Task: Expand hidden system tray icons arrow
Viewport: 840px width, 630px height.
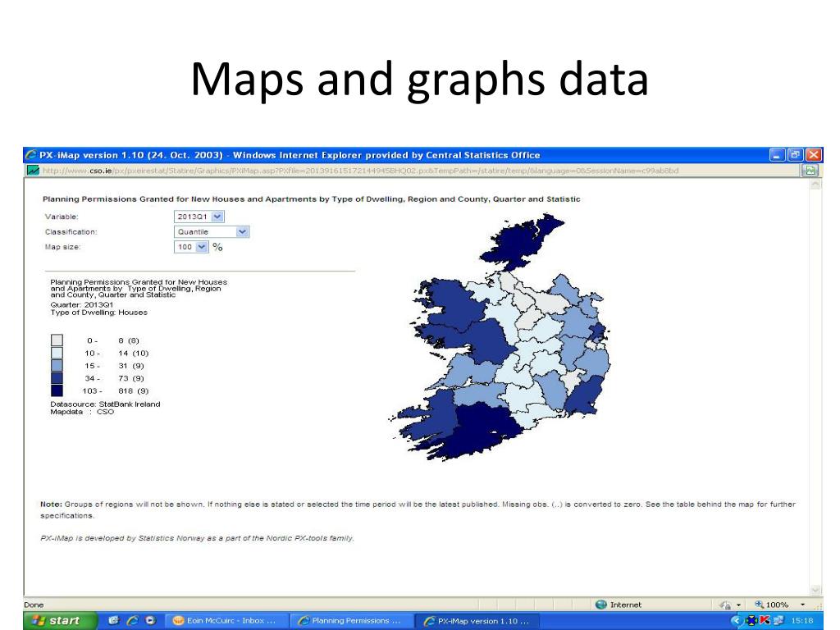Action: coord(736,620)
